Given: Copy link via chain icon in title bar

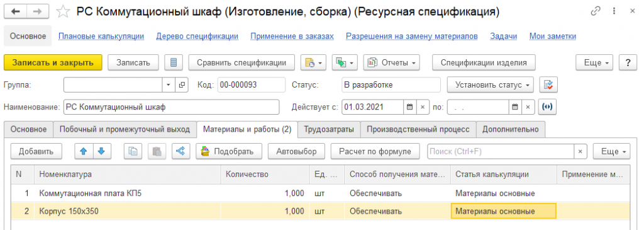Looking at the screenshot, I should point(596,11).
